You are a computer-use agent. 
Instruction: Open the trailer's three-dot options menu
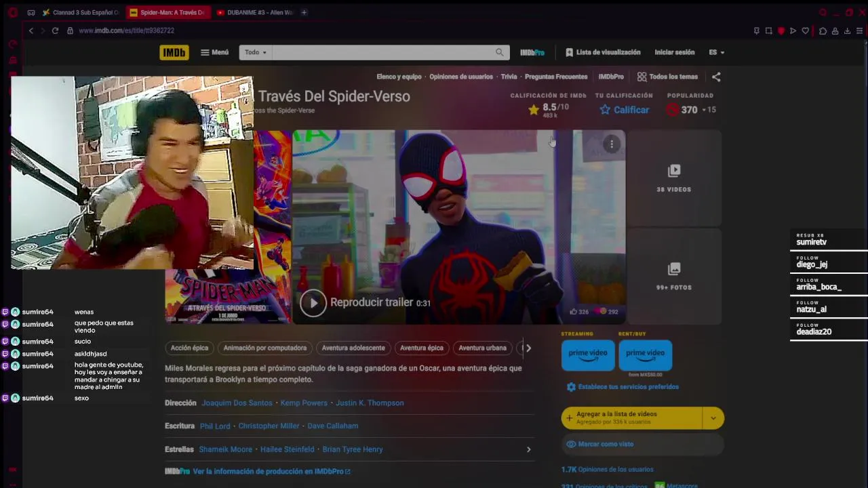click(612, 144)
